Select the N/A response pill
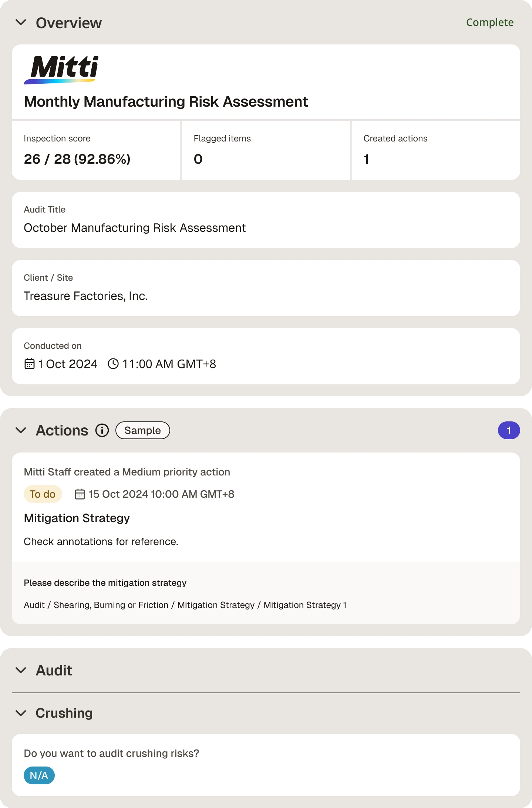 tap(39, 775)
